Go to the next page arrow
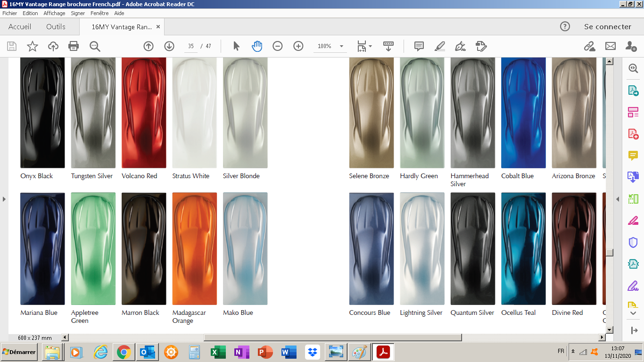 tap(169, 46)
